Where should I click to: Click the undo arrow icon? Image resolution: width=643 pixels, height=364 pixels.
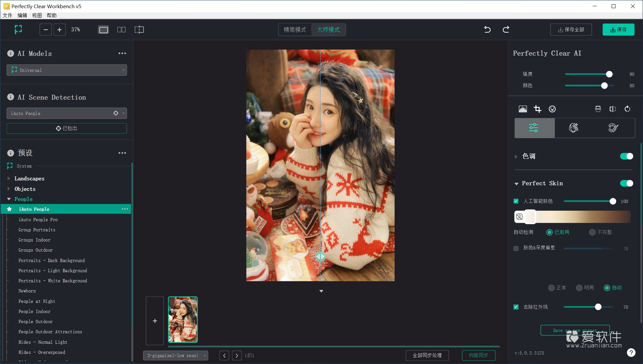(487, 29)
